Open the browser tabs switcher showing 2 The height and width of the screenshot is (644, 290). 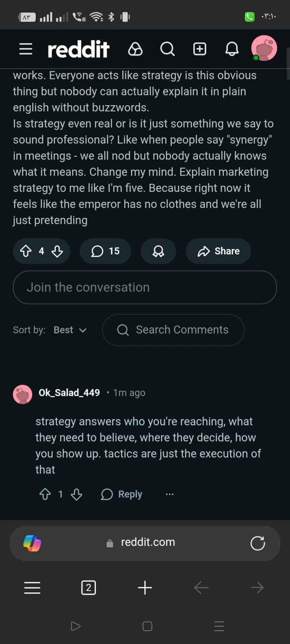tap(89, 588)
